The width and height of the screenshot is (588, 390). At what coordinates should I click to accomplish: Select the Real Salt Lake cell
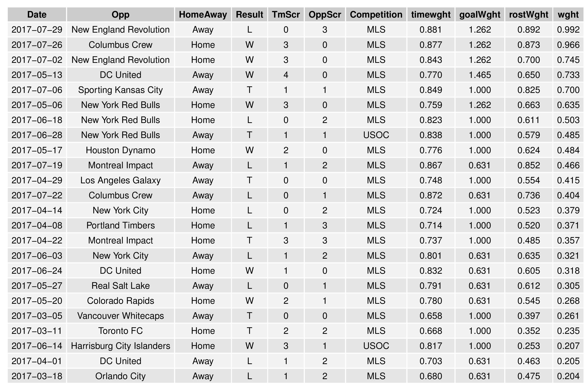(120, 286)
